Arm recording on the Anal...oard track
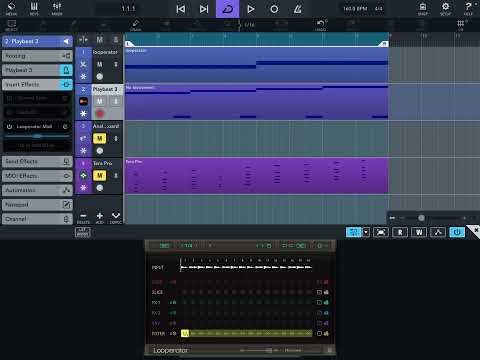The image size is (480, 360). click(100, 151)
